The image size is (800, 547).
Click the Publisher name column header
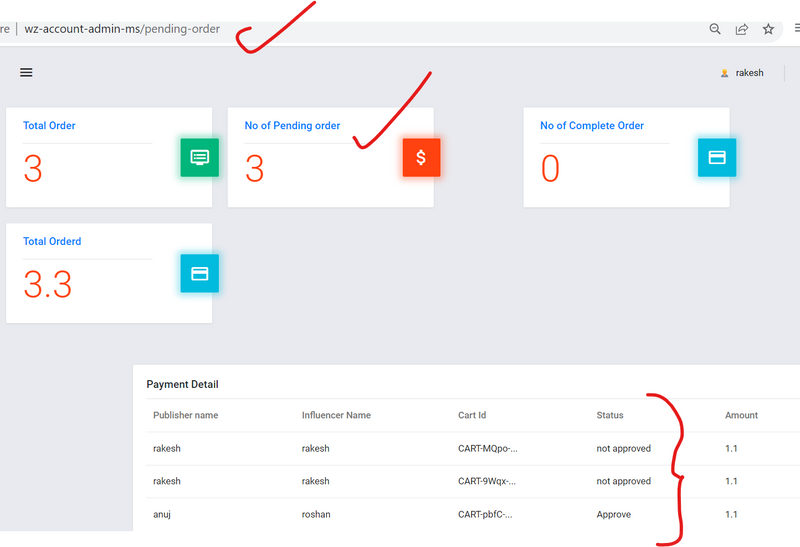pyautogui.click(x=185, y=415)
